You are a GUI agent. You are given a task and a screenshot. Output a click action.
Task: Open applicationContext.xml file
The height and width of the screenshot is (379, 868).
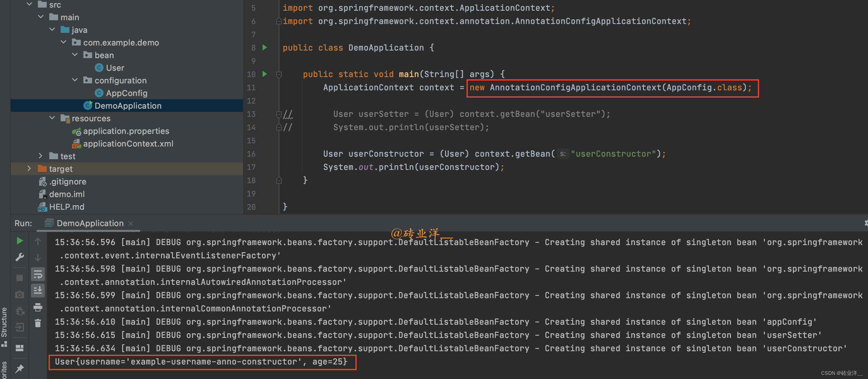click(x=128, y=144)
